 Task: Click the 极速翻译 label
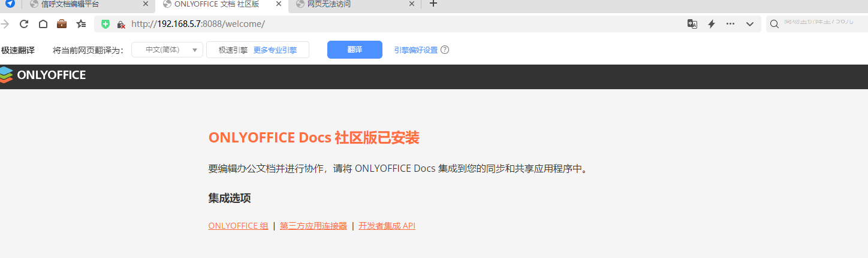pos(18,50)
